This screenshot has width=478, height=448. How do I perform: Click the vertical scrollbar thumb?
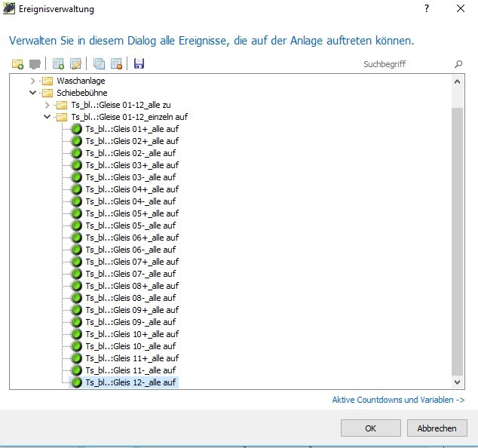[x=458, y=241]
